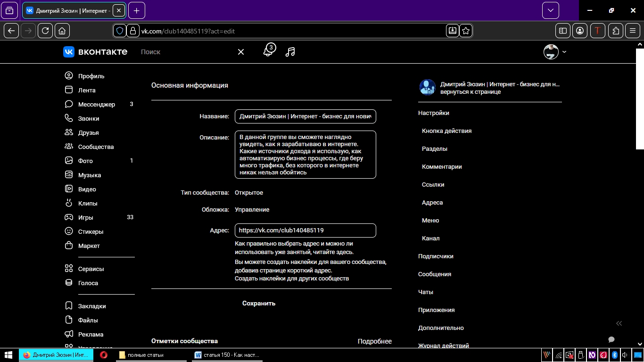This screenshot has height=362, width=644.
Task: Click 'вернуться к странице' link
Action: (x=470, y=92)
